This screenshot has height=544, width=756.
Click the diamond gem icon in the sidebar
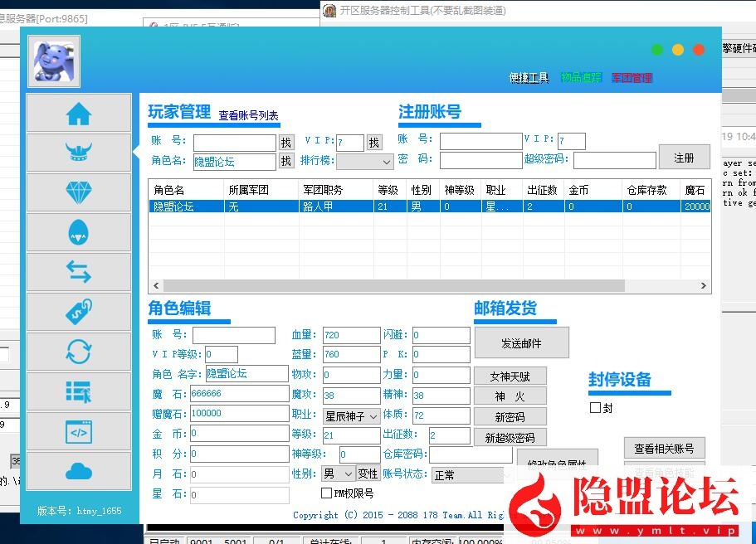click(x=79, y=192)
